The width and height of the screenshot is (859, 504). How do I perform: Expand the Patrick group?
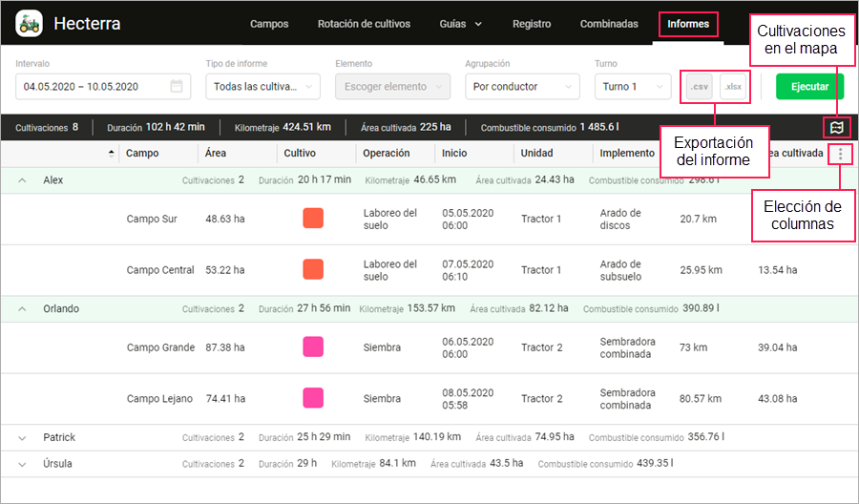coord(22,438)
